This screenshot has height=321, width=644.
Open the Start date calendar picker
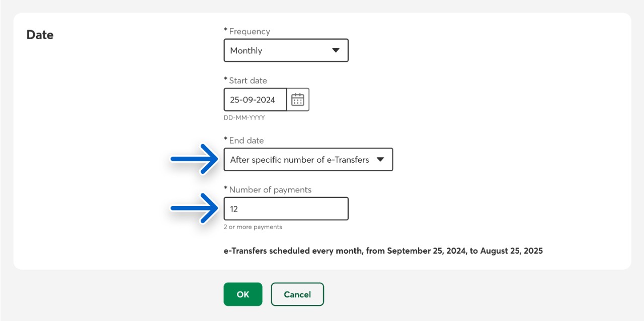pyautogui.click(x=298, y=99)
